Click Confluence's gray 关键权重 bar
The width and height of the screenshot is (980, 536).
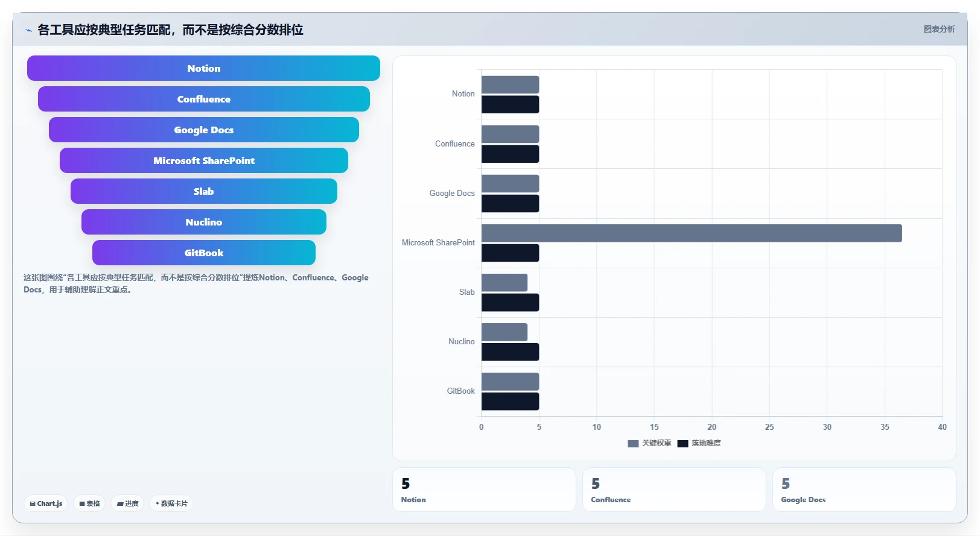[510, 134]
